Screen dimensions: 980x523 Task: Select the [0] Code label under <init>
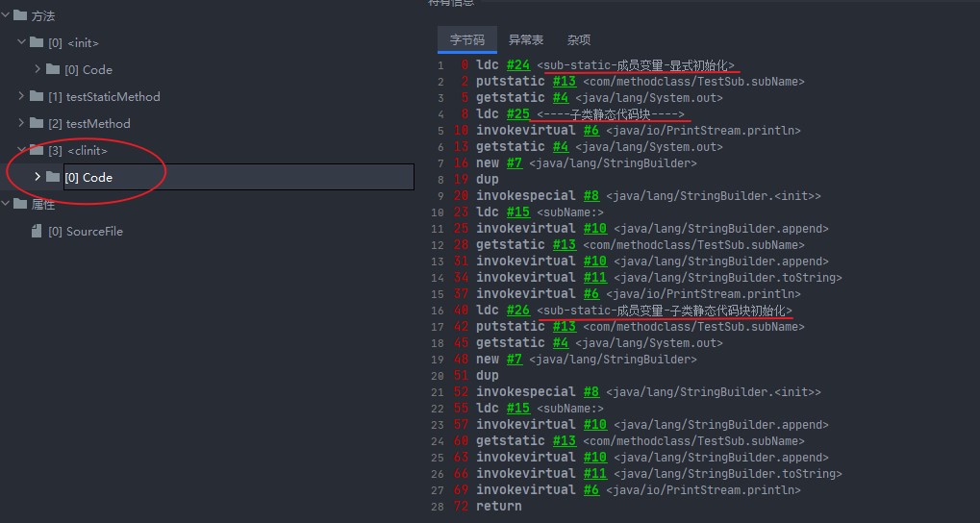pyautogui.click(x=88, y=70)
